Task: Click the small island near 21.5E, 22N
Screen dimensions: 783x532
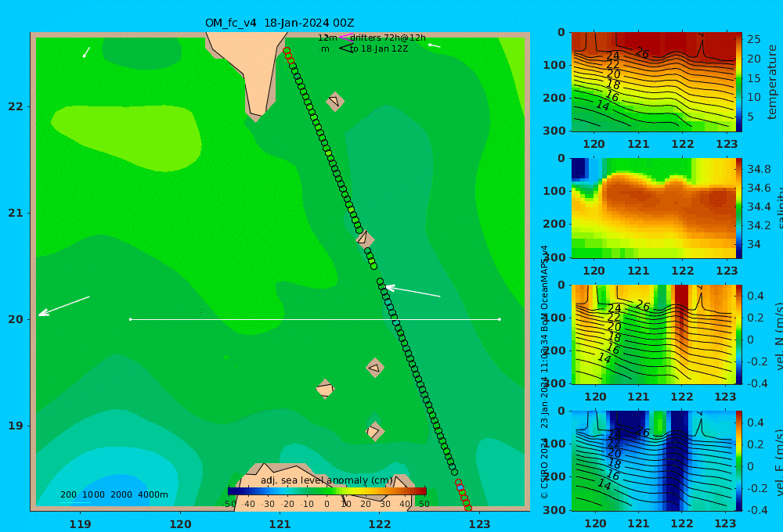Action: (x=334, y=102)
